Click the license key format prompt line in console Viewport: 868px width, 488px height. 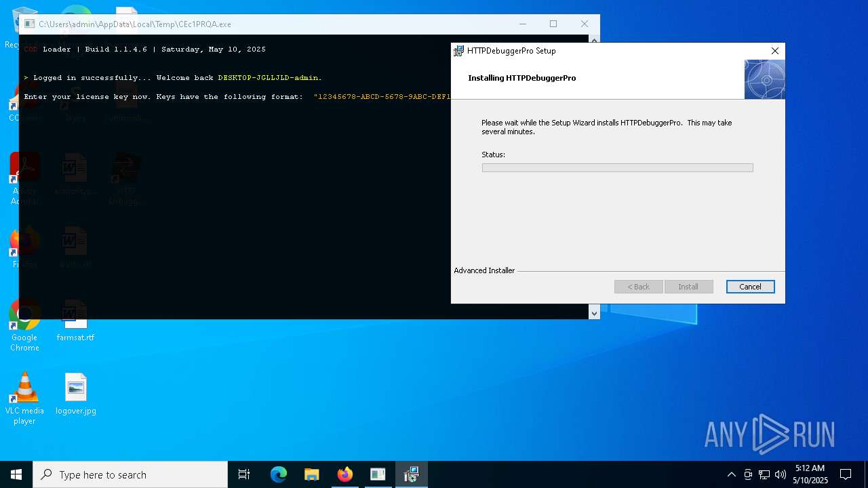[237, 97]
